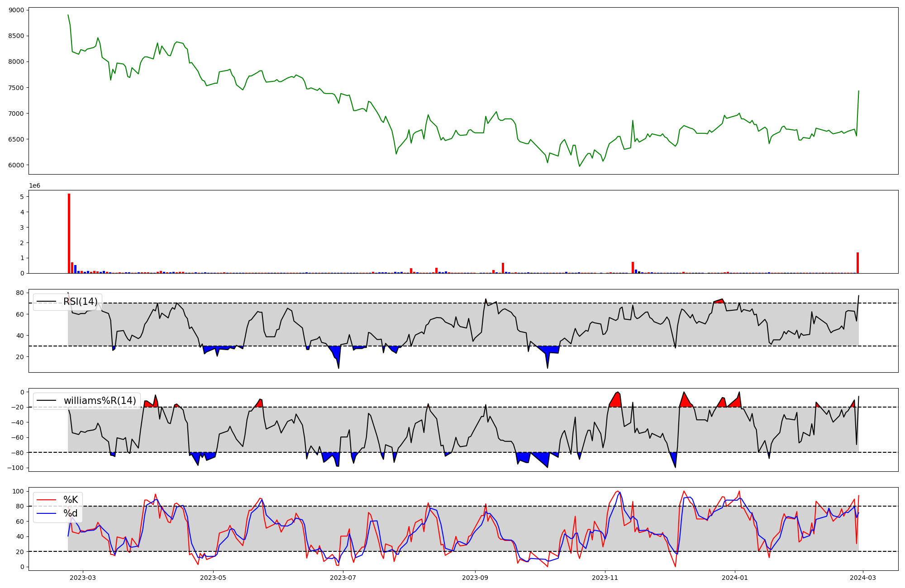Click the 2024-03 x-axis date label
Image resolution: width=905 pixels, height=588 pixels.
[x=864, y=578]
